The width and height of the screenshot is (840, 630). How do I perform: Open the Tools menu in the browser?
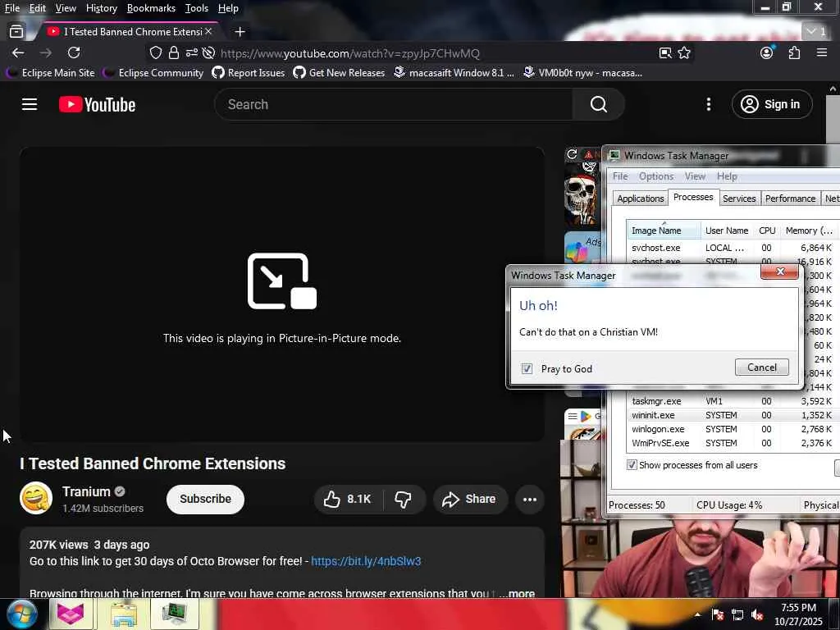pos(197,8)
